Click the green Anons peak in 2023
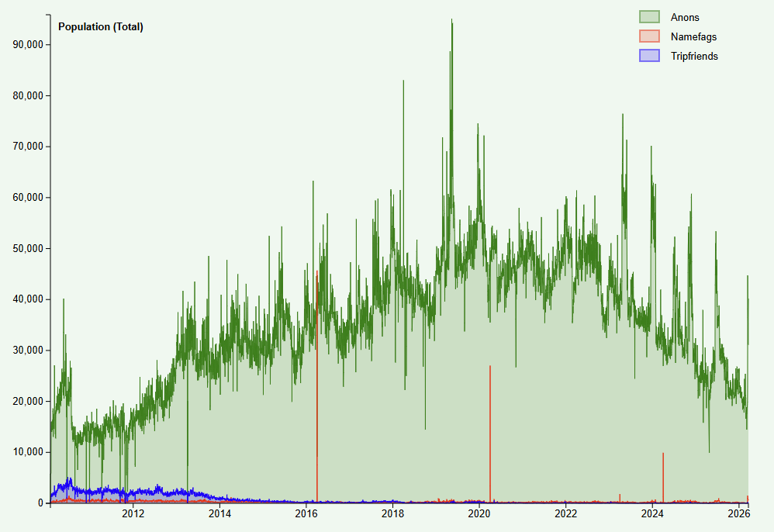Screen dimensions: 774x532 (x=623, y=116)
